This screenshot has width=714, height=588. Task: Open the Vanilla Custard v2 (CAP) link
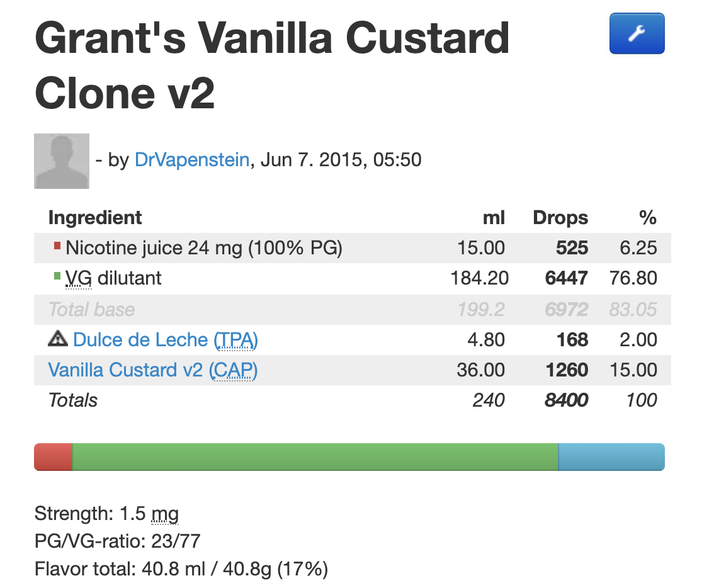click(x=153, y=370)
